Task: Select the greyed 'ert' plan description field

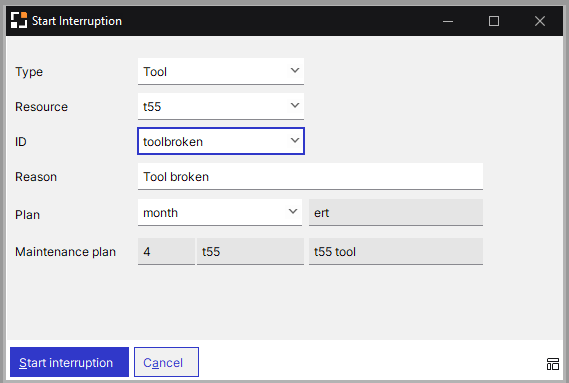Action: pos(396,212)
